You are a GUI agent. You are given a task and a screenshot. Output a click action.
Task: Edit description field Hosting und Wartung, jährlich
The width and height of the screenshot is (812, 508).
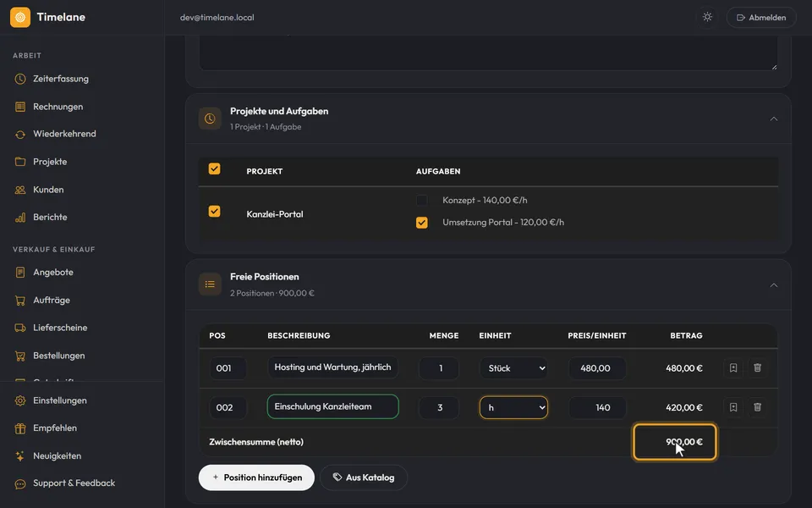(x=333, y=367)
